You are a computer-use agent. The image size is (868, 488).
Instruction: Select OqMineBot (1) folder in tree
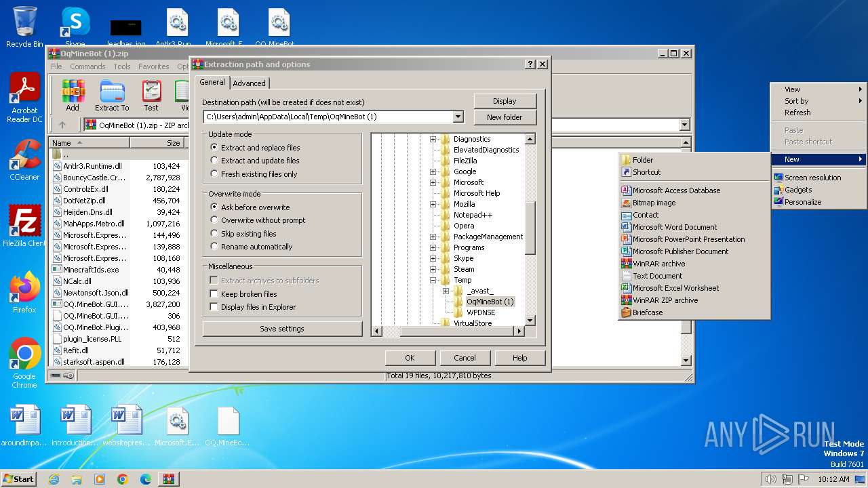coord(490,302)
